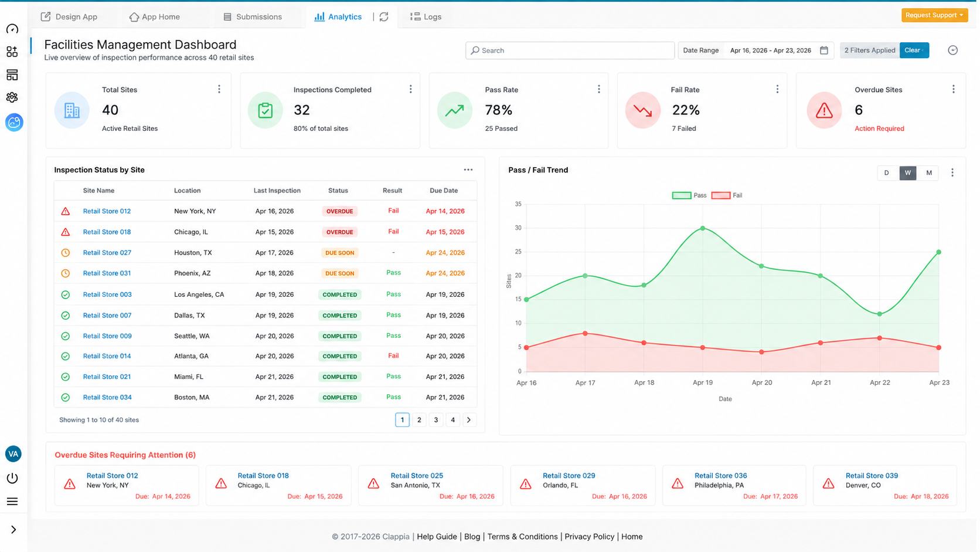Click check icon on Retail Store 003 row
Image resolution: width=980 pixels, height=552 pixels.
[x=66, y=294]
